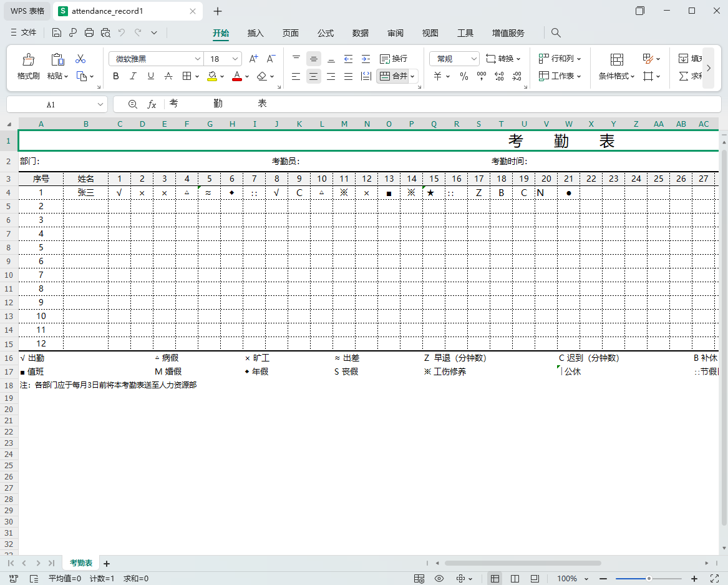728x585 pixels.
Task: Toggle middle vertical alignment
Action: pyautogui.click(x=313, y=59)
